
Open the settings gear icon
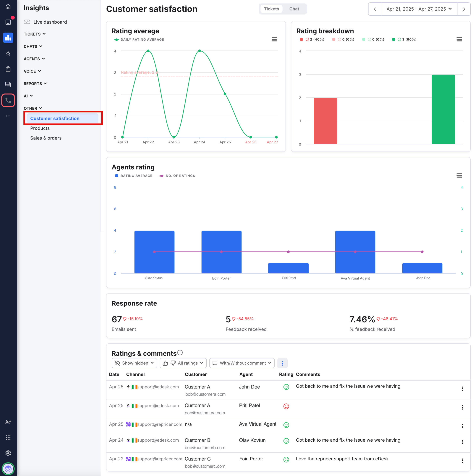click(x=8, y=453)
